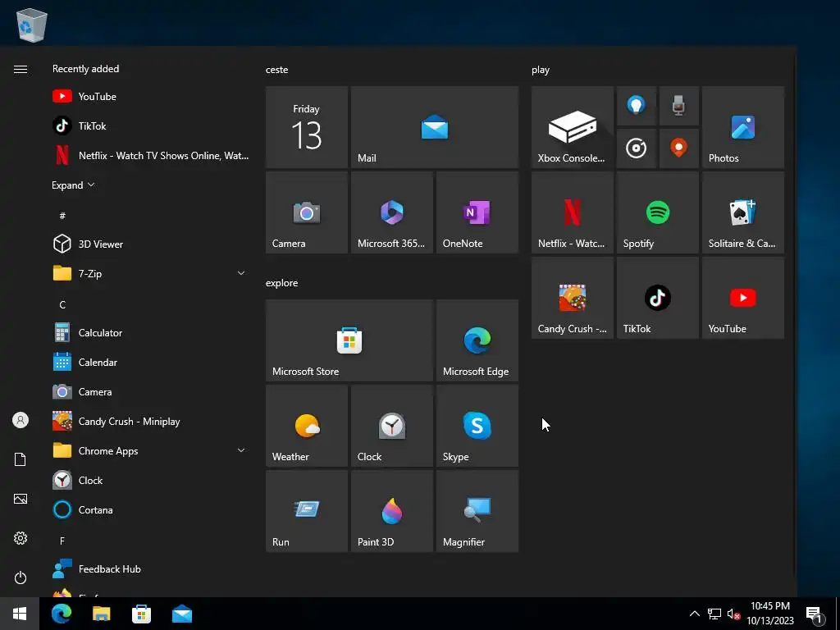The image size is (840, 630).
Task: Open the Netflix tile in play group
Action: (x=572, y=212)
